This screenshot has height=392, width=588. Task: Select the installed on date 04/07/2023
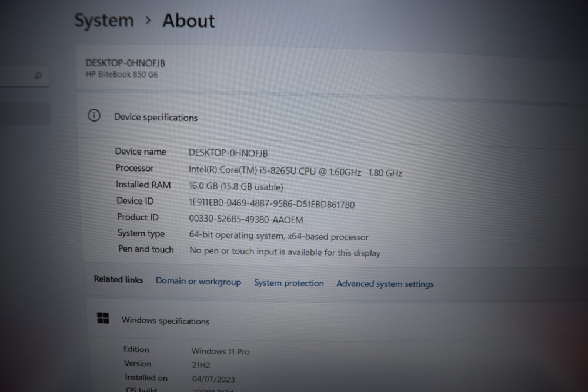point(213,379)
